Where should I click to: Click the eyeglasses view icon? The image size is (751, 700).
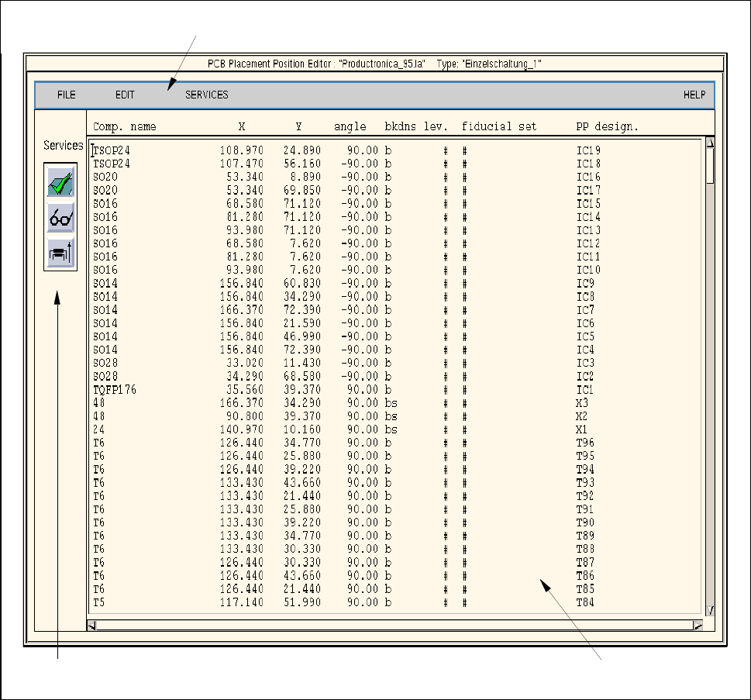61,218
